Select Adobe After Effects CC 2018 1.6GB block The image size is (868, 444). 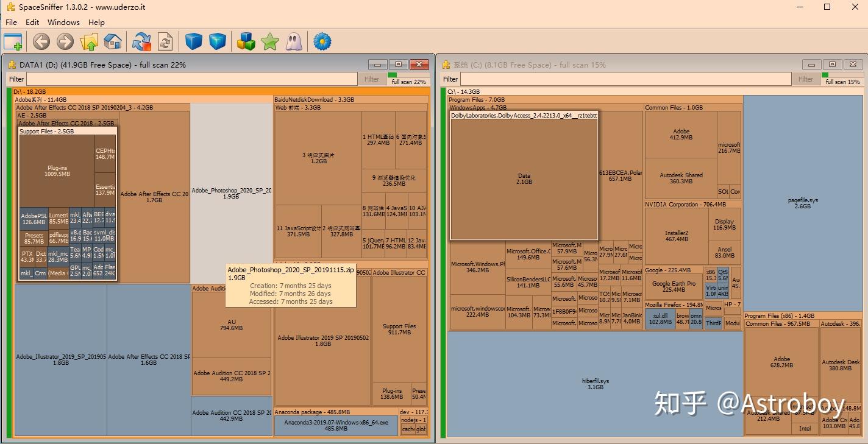click(149, 359)
